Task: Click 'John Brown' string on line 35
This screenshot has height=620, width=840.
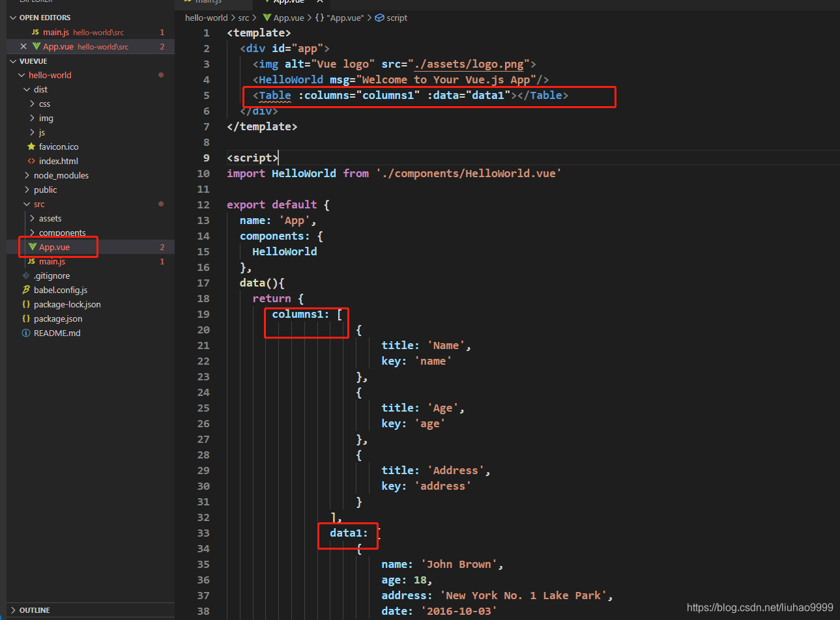Action: [x=459, y=564]
